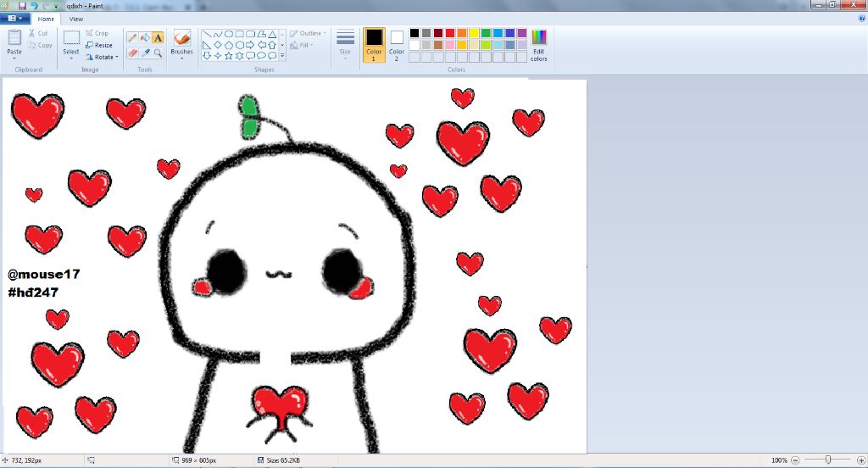Switch to the View ribbon tab
The width and height of the screenshot is (868, 468).
click(x=75, y=19)
